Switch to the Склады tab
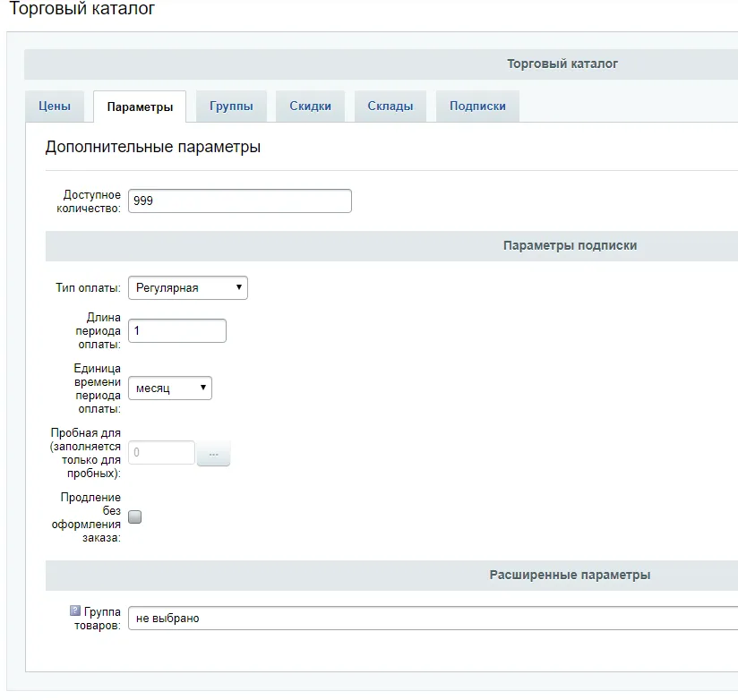 (390, 106)
